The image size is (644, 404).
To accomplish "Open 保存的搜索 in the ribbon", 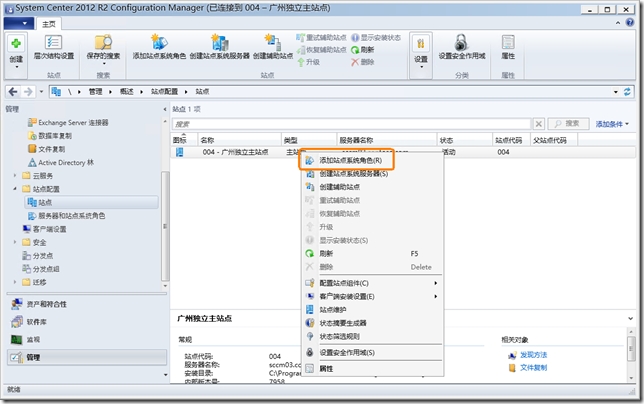I will click(x=103, y=48).
